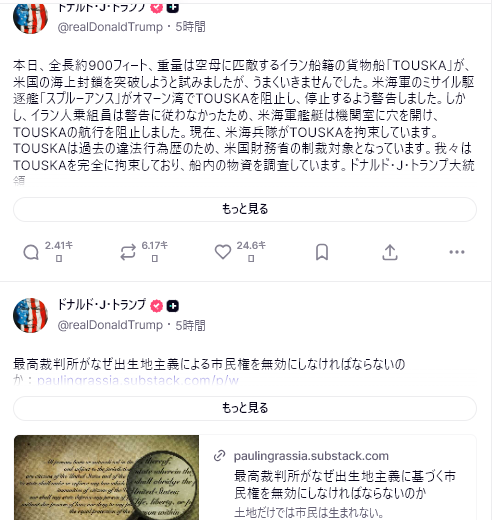The width and height of the screenshot is (497, 520).
Task: Open @realDonaldTrump handle on second post
Action: [x=110, y=325]
